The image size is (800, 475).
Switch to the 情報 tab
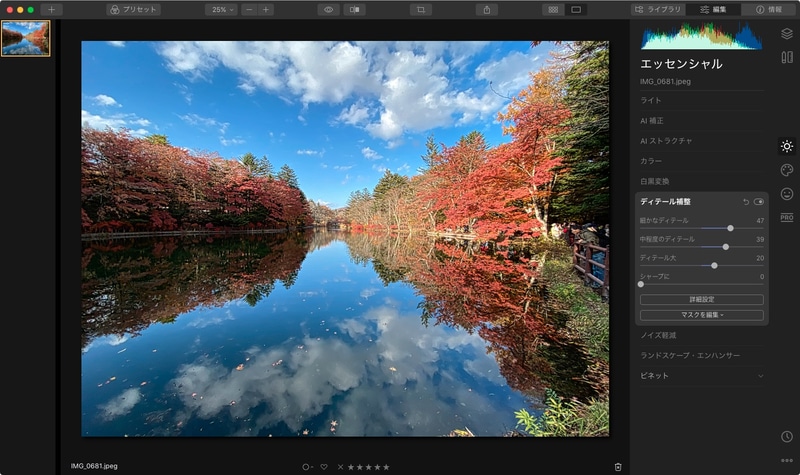769,10
